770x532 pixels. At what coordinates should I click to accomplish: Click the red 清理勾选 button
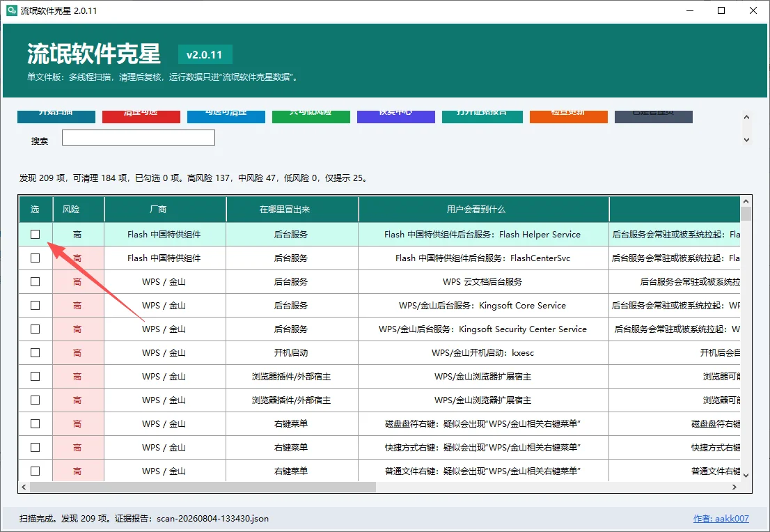click(141, 116)
